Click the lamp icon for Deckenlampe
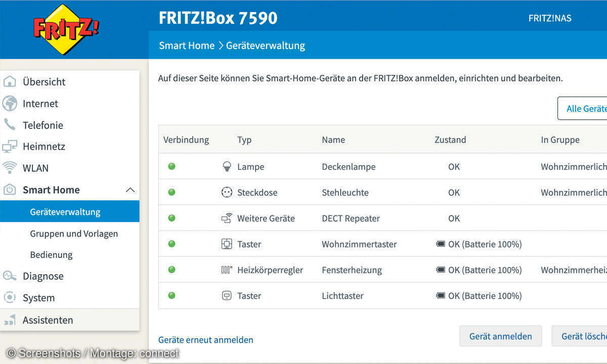This screenshot has width=607, height=364. point(227,166)
